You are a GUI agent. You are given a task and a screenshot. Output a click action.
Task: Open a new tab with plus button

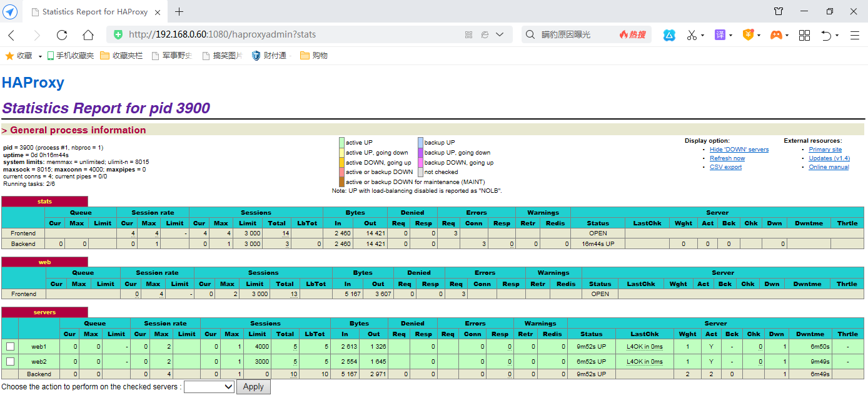[x=179, y=11]
